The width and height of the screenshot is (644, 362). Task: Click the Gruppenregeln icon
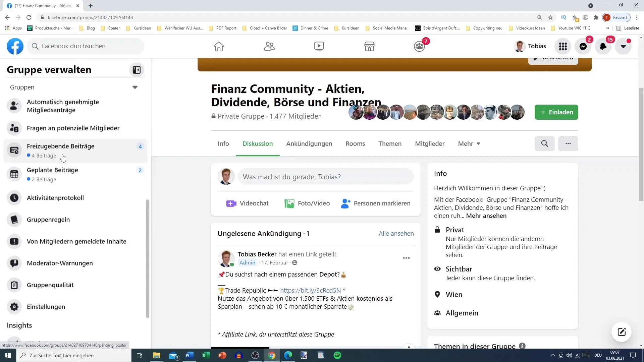pyautogui.click(x=14, y=220)
